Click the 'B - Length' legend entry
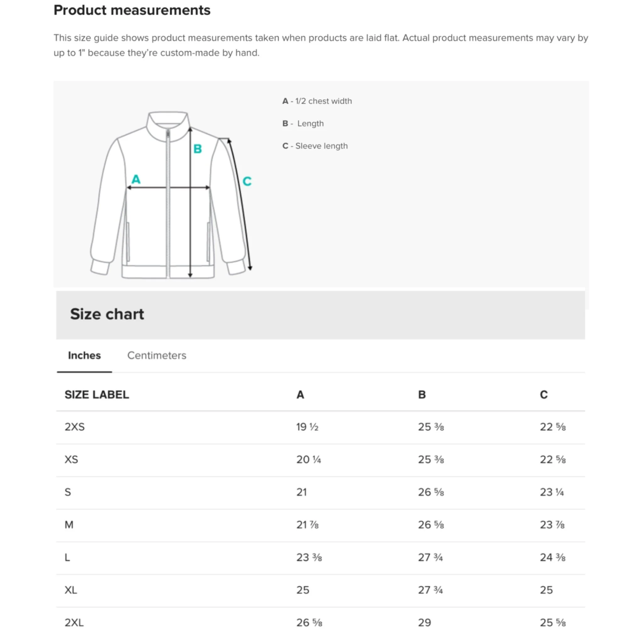The width and height of the screenshot is (644, 644). (303, 123)
